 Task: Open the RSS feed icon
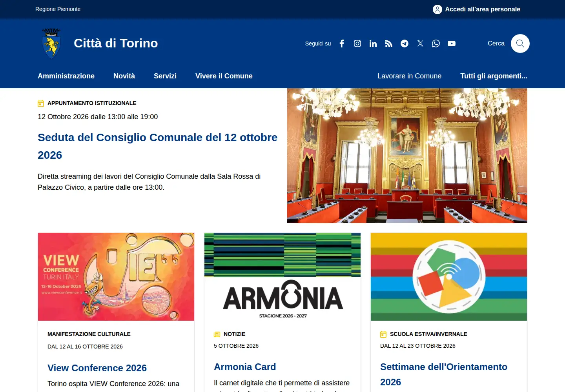point(389,44)
